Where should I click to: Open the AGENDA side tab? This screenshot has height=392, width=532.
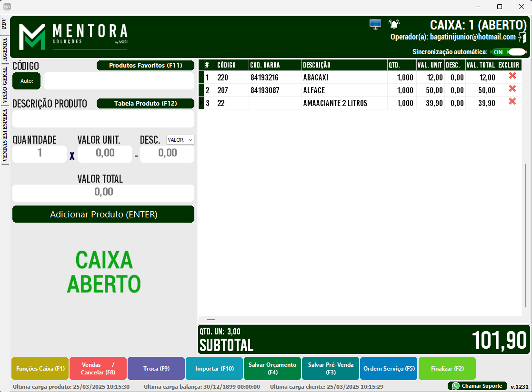point(5,48)
